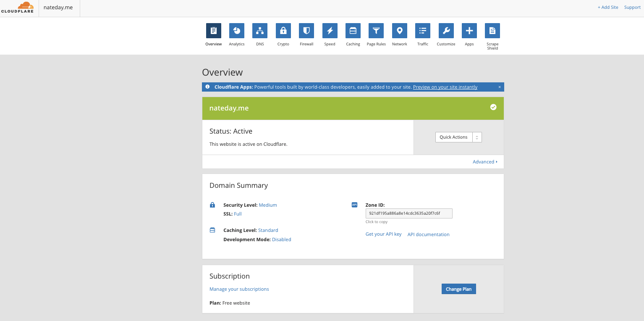Open the nateday.me site selector
This screenshot has height=321, width=644.
click(58, 8)
